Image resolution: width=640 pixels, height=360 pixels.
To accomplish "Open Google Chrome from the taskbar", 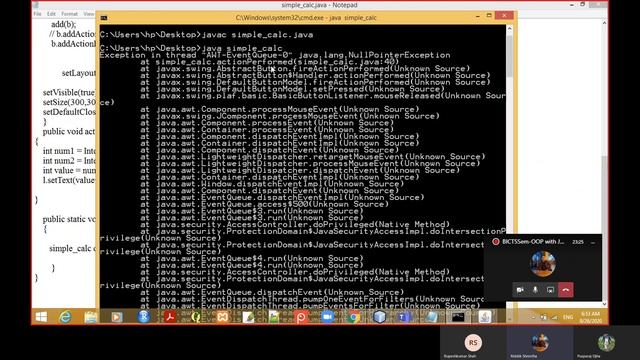I will [x=353, y=317].
